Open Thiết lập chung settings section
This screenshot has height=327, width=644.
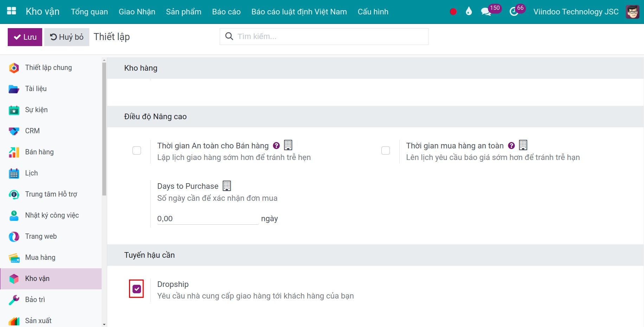(51, 68)
